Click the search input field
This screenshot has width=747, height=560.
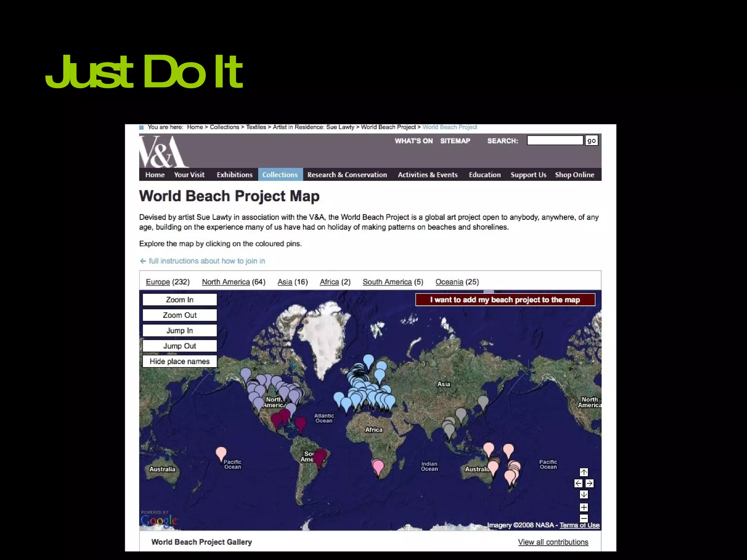[x=555, y=141]
